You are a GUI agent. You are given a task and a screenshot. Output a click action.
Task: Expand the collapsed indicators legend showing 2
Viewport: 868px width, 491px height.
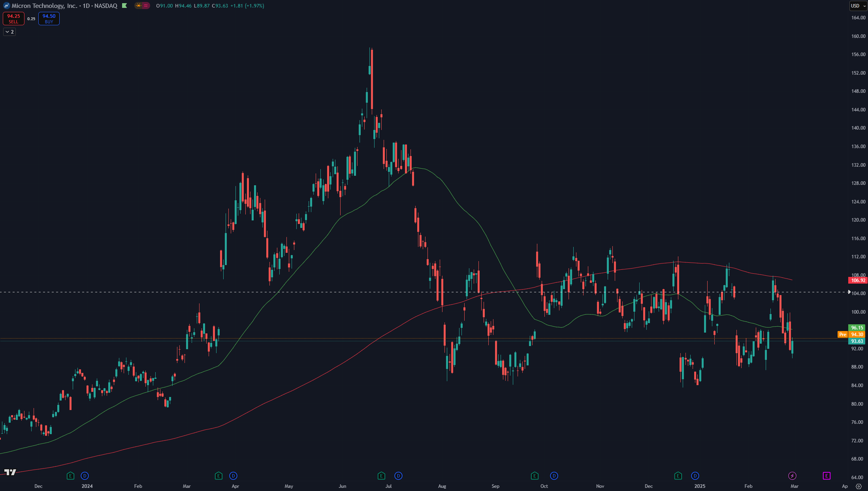tap(9, 32)
